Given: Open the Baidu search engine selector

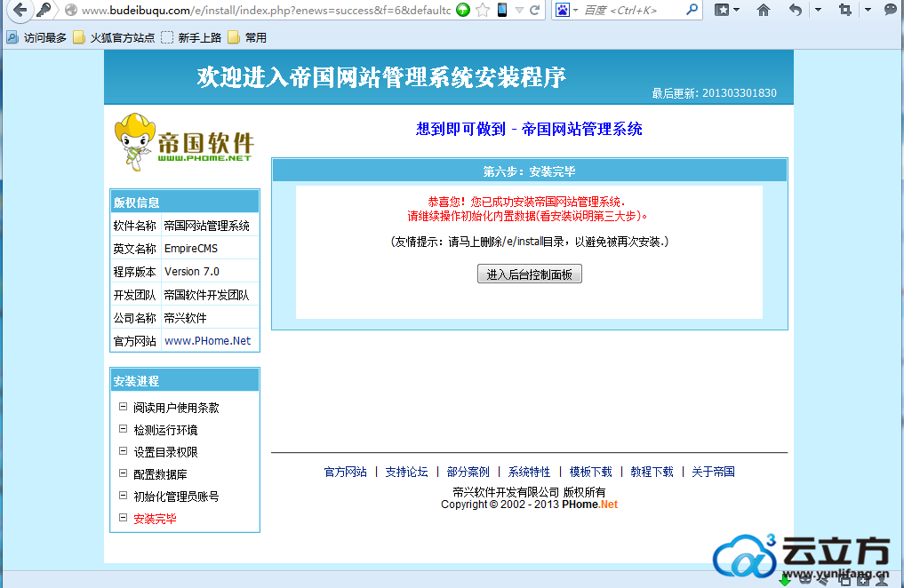Looking at the screenshot, I should [x=566, y=10].
